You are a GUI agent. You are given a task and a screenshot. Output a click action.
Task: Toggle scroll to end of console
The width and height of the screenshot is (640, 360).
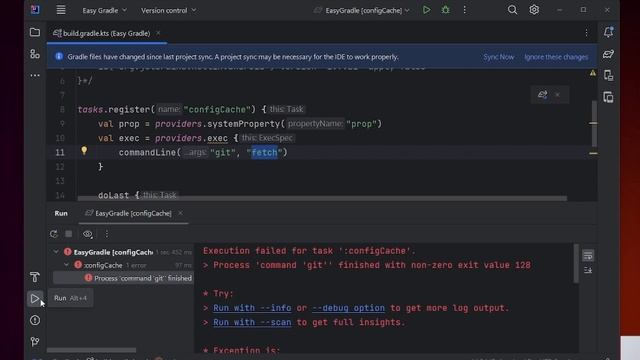pyautogui.click(x=588, y=270)
